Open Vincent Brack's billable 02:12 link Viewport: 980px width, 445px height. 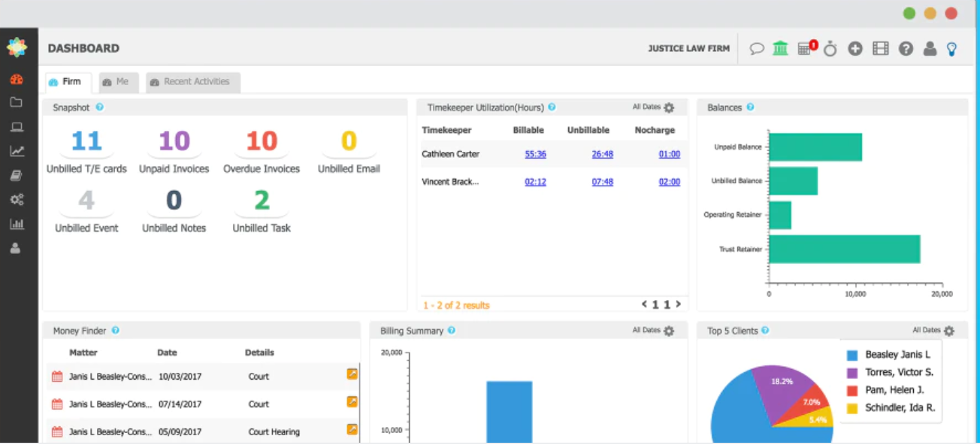pos(535,182)
